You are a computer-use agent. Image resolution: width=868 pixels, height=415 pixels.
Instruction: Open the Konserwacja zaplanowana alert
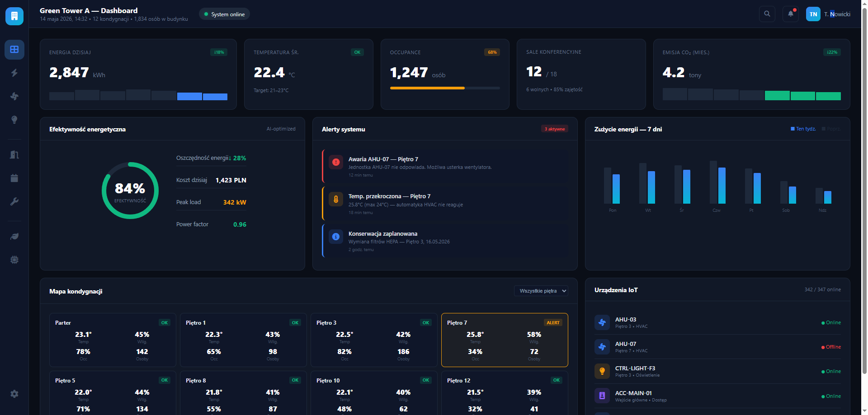pos(445,241)
